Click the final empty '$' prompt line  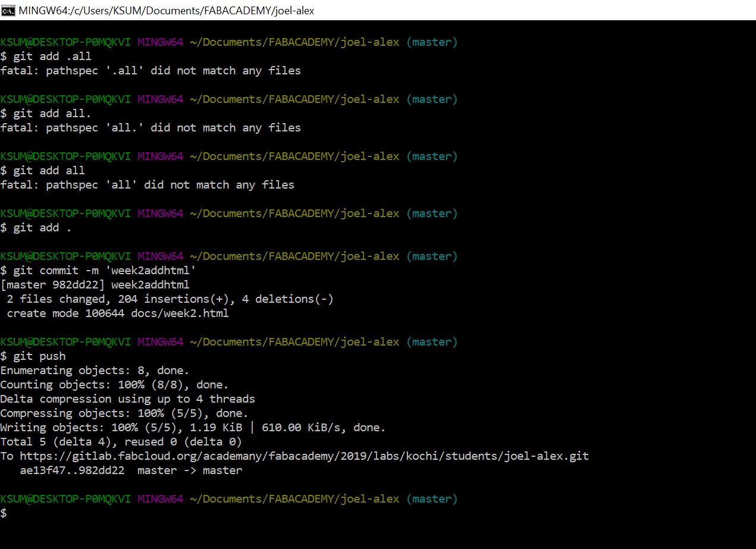pyautogui.click(x=4, y=513)
